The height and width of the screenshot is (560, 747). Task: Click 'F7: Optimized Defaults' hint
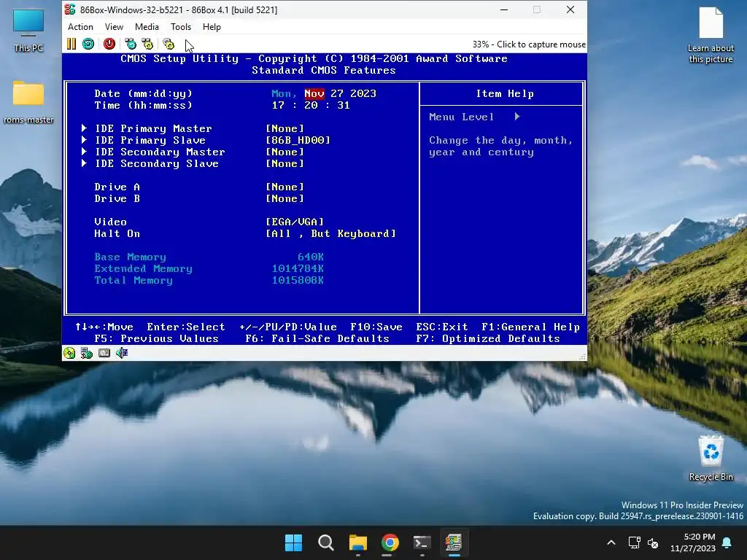(488, 338)
